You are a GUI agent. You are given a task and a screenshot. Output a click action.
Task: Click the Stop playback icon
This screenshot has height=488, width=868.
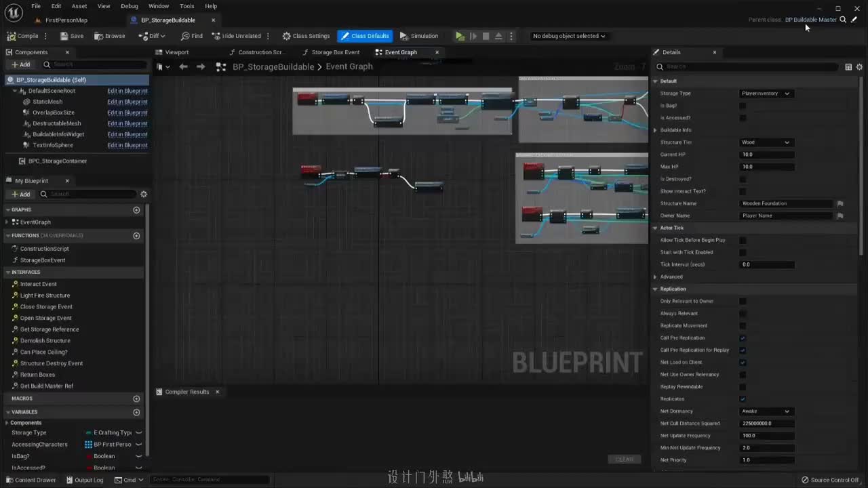tap(486, 36)
